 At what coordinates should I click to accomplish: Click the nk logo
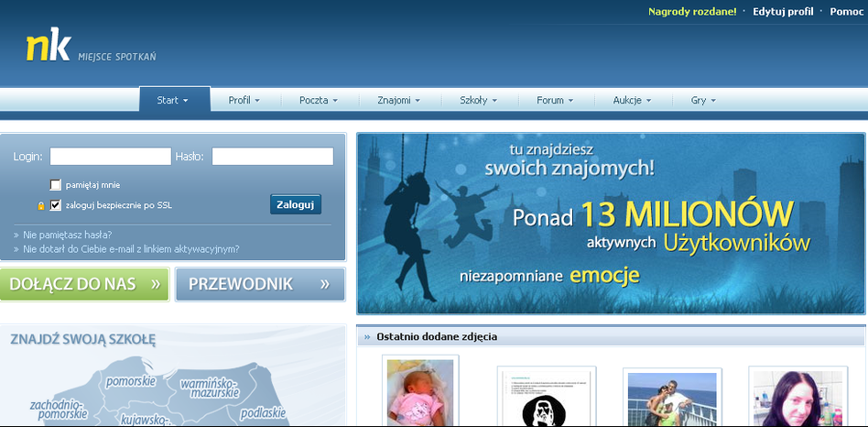click(x=48, y=47)
